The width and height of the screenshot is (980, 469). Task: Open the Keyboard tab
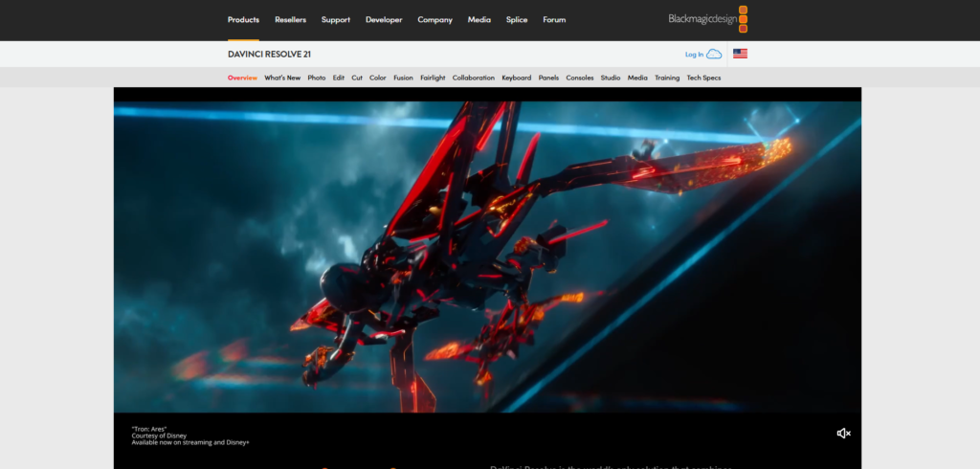pos(516,78)
